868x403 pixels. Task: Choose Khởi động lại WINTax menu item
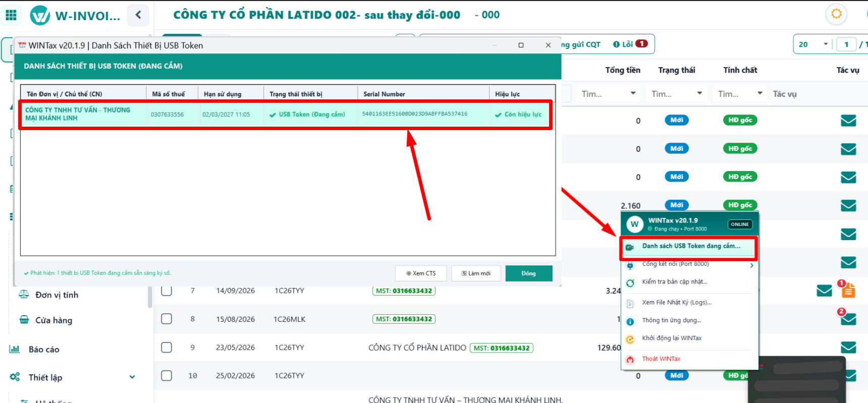689,338
